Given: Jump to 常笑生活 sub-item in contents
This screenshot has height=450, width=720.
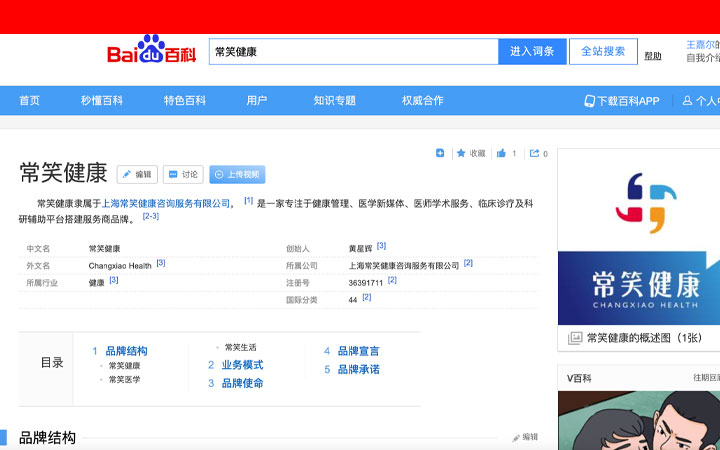Looking at the screenshot, I should click(241, 347).
